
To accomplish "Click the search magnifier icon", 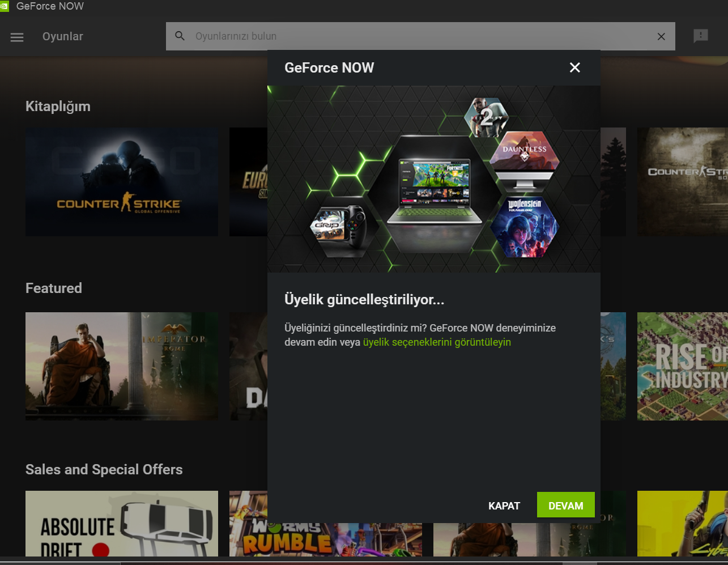I will [x=180, y=36].
